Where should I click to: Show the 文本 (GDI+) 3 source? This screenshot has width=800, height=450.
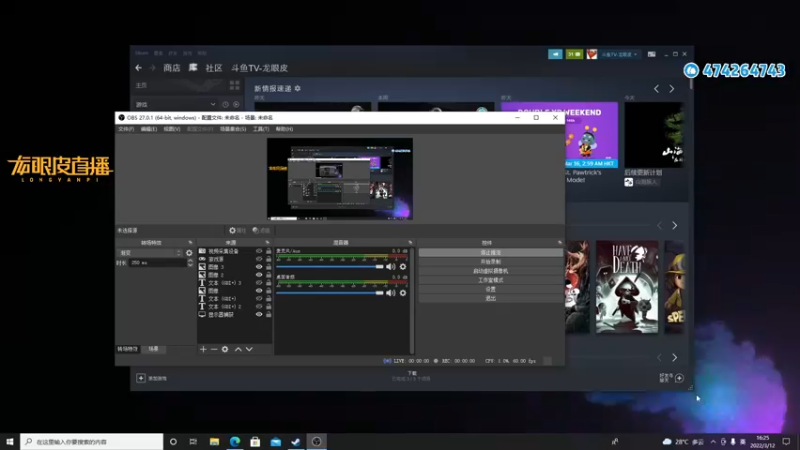pyautogui.click(x=259, y=283)
